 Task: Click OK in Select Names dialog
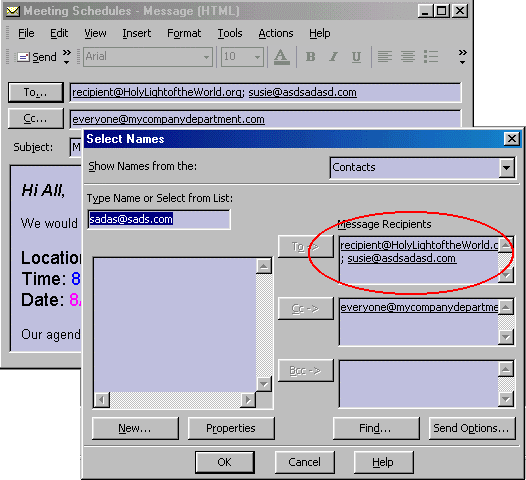click(x=224, y=462)
